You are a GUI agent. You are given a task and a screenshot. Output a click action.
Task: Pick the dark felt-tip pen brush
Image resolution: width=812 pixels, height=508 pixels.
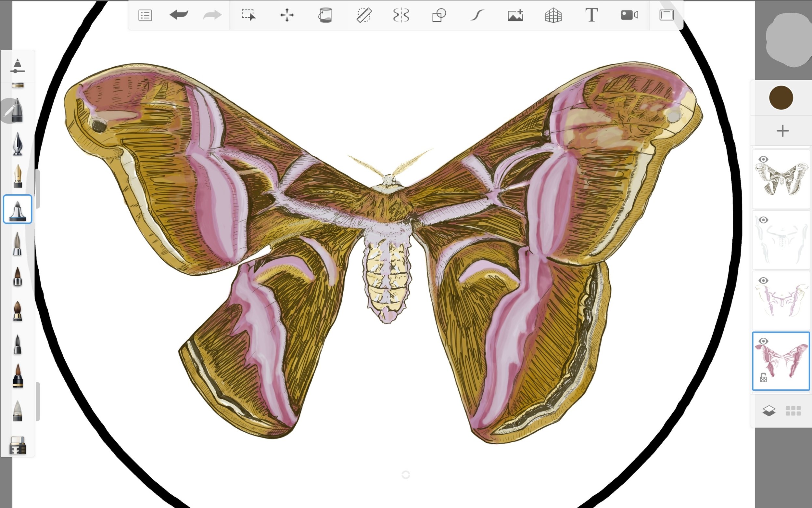(x=18, y=344)
